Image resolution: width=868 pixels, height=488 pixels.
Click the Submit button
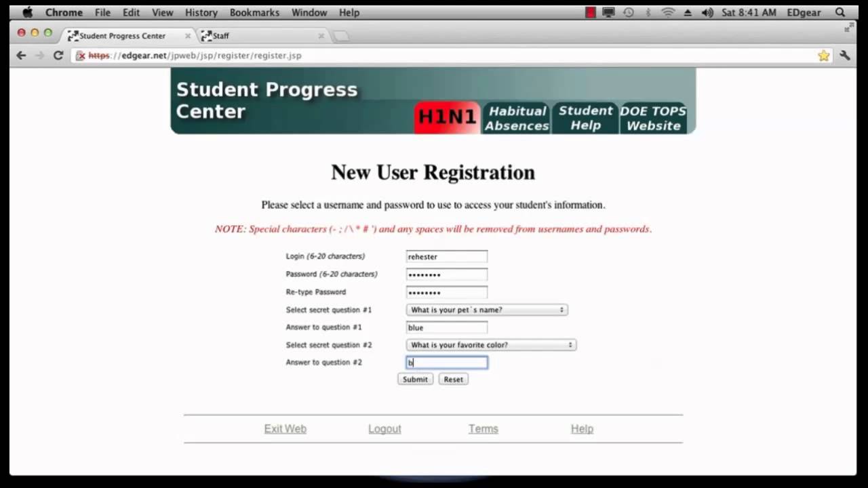click(x=415, y=380)
